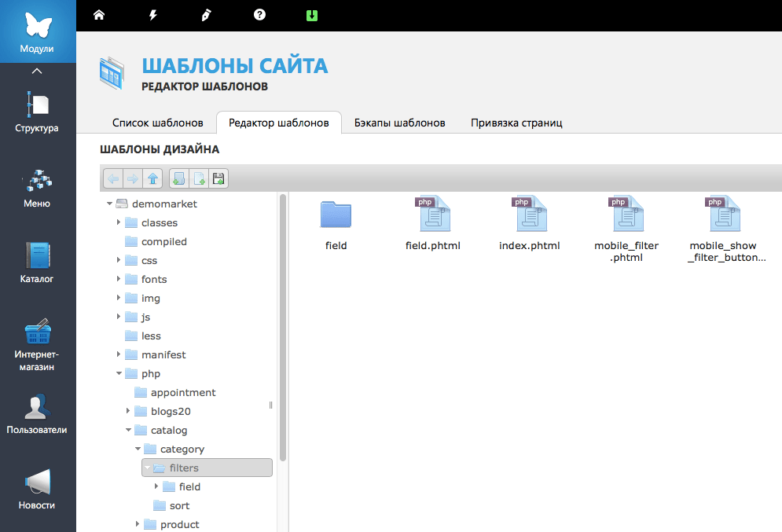Click the tree pane splitter handle
Screen dimensions: 782x532
tap(271, 405)
